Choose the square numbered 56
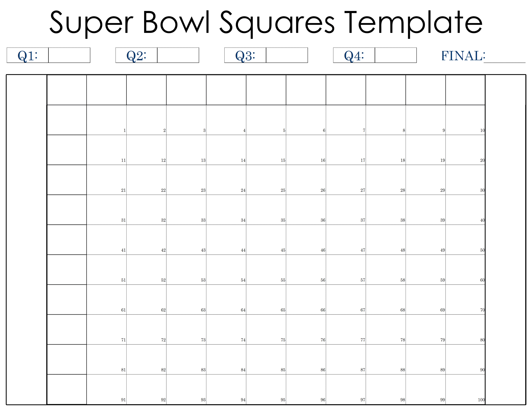The width and height of the screenshot is (532, 411). point(306,270)
